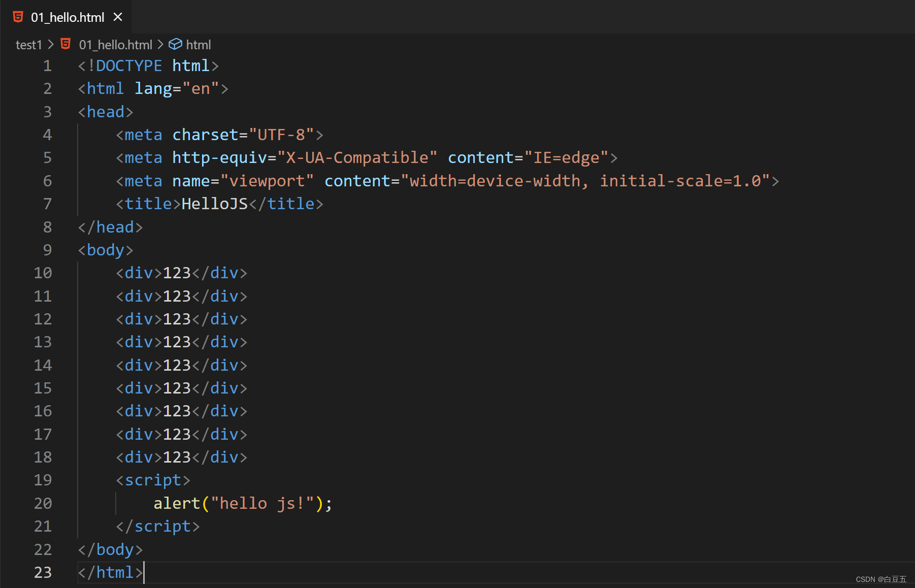
Task: Click the "viewport" name value
Action: (x=267, y=181)
